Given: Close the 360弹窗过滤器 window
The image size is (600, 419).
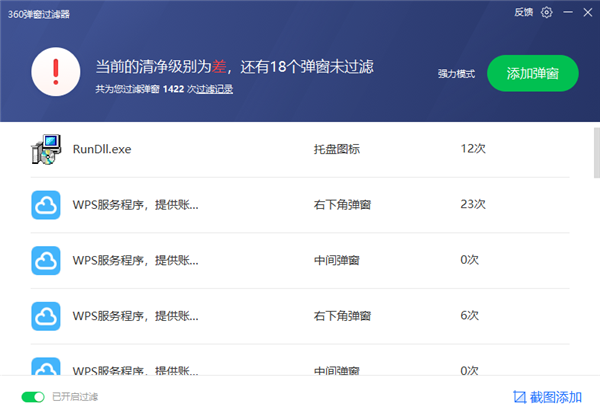Looking at the screenshot, I should (x=588, y=13).
